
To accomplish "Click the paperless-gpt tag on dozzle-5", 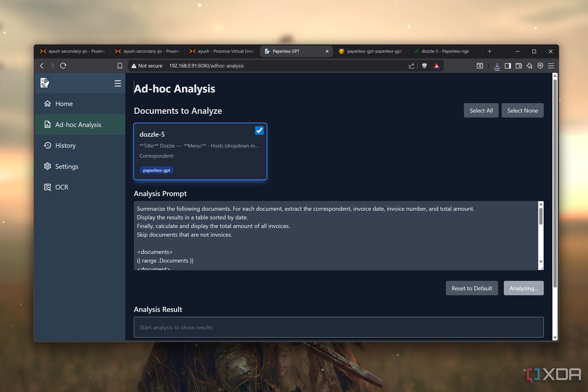I will 156,170.
